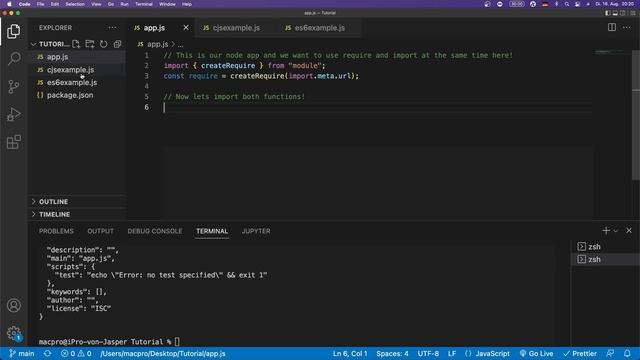This screenshot has width=640, height=360.
Task: Open the notifications bell in status bar
Action: [x=627, y=353]
